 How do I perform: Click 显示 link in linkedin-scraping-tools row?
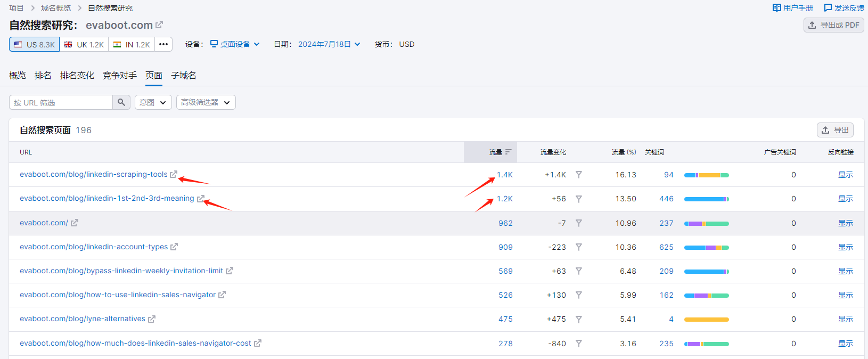846,175
